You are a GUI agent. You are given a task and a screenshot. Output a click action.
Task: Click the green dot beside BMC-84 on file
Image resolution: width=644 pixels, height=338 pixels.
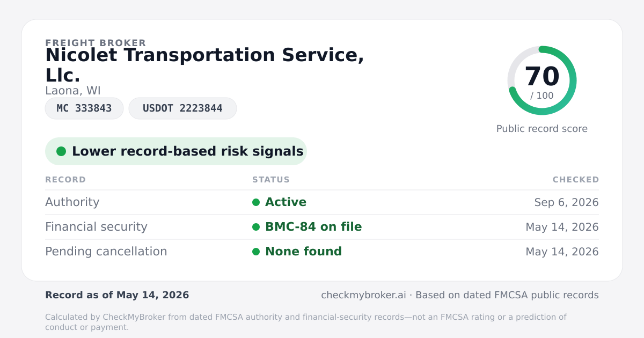(256, 227)
